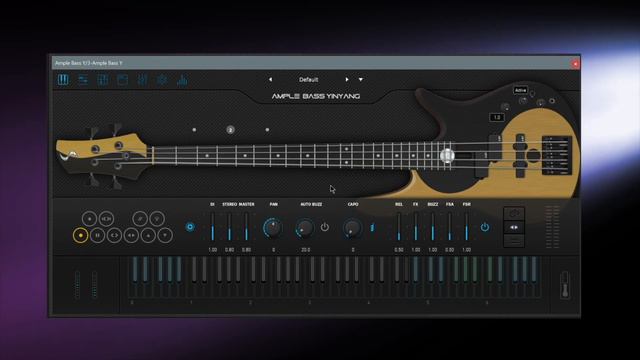Click the Active label on bass body
This screenshot has height=360, width=640.
click(520, 90)
